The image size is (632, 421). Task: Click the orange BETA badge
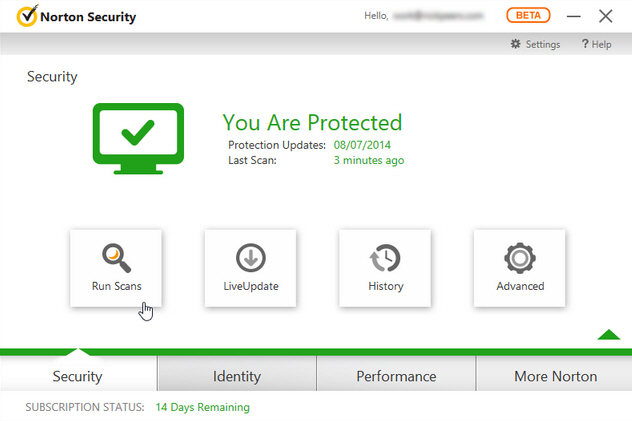coord(528,16)
